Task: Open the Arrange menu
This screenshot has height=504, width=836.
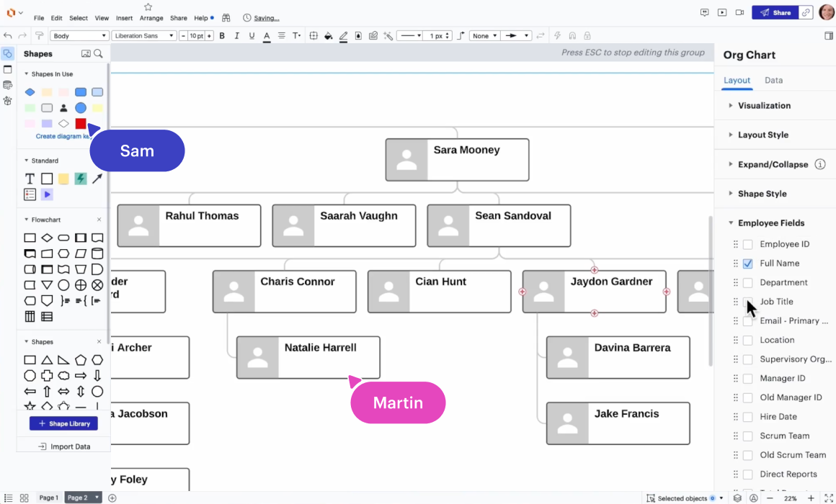Action: tap(151, 18)
